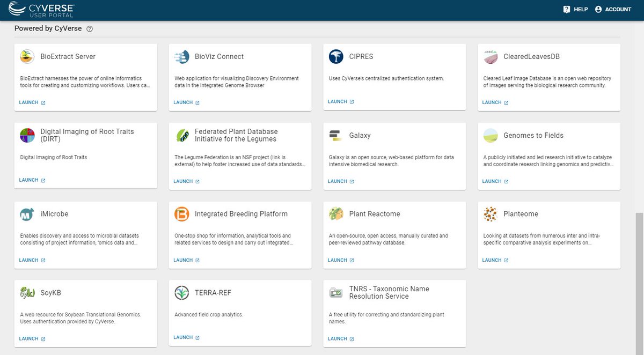
Task: Launch Federated Plant Database Initiative
Action: [187, 181]
